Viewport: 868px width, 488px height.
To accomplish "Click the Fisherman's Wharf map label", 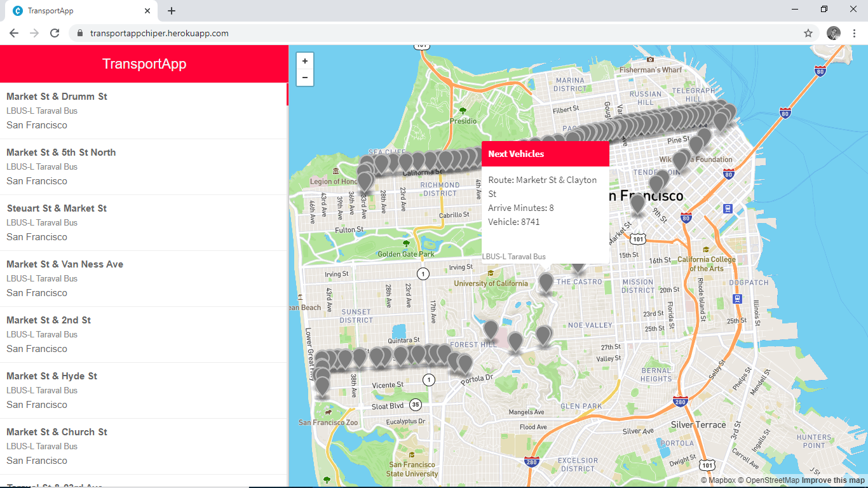I will [x=650, y=69].
